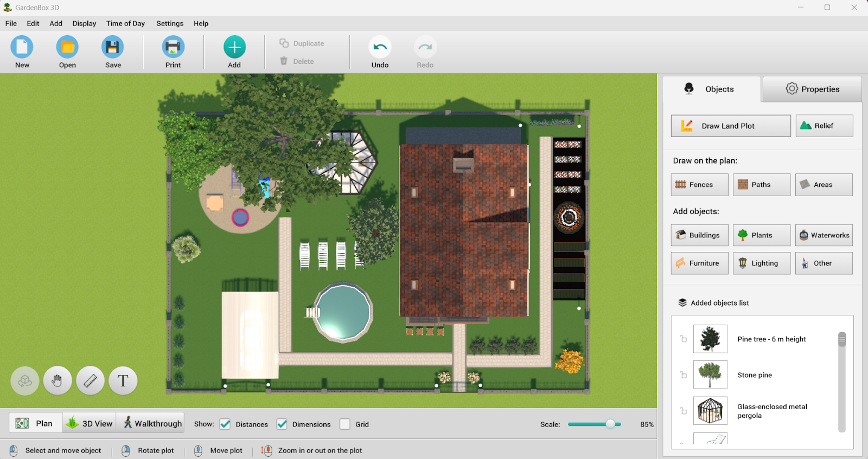868x459 pixels.
Task: Select the text label tool
Action: tap(123, 380)
